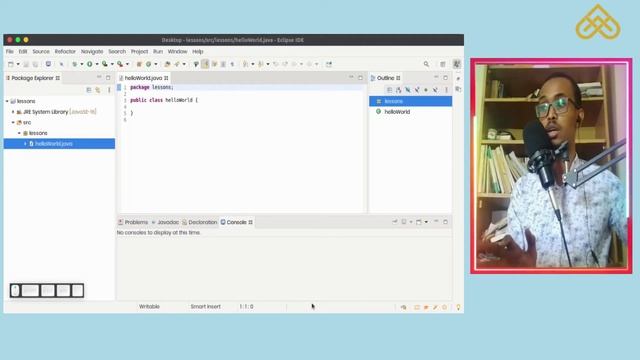Open Run button dropdown arrow

click(x=97, y=64)
